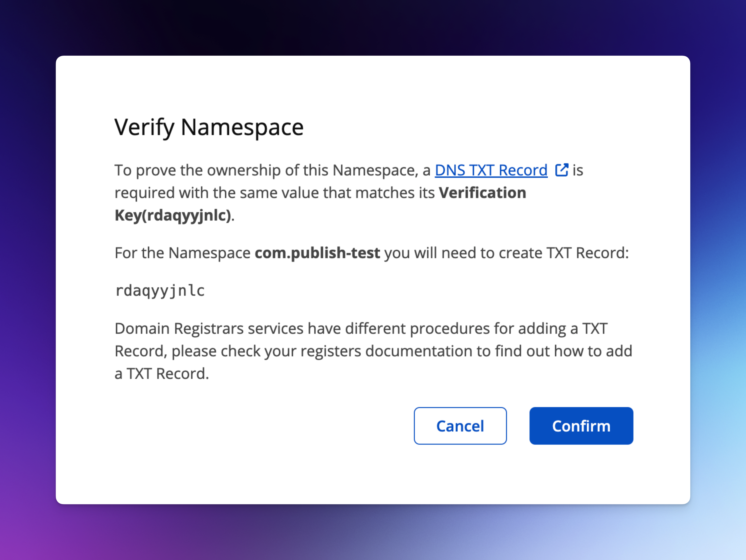Click the monospace rdaqyyjnlc TXT record value
746x560 pixels.
point(160,291)
